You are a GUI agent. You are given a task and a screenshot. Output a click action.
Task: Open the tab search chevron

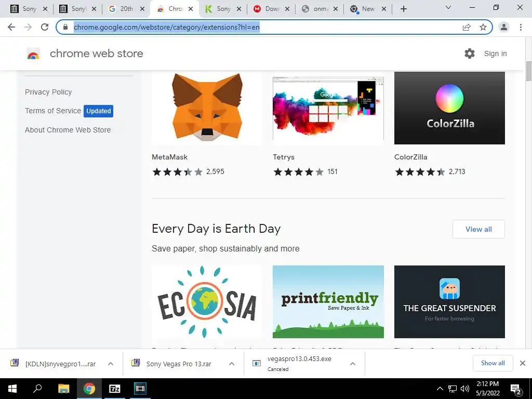[x=448, y=7]
